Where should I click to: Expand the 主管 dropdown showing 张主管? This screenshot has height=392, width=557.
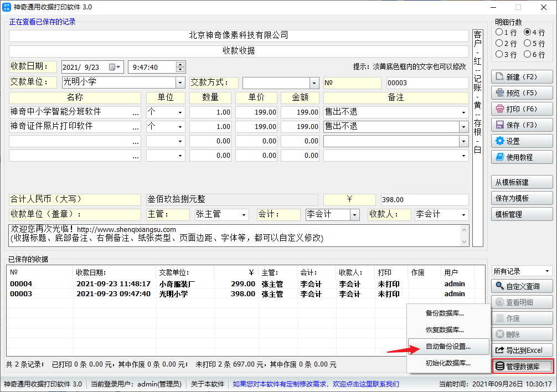coord(244,214)
